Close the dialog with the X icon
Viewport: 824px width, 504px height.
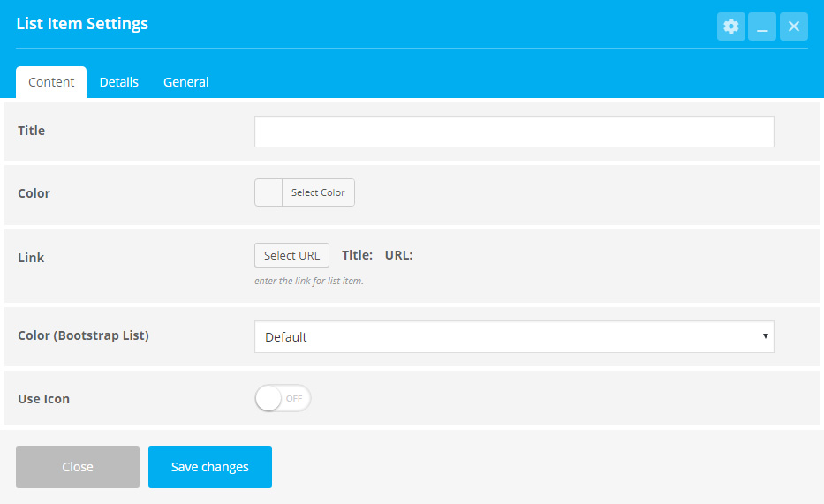[x=793, y=26]
